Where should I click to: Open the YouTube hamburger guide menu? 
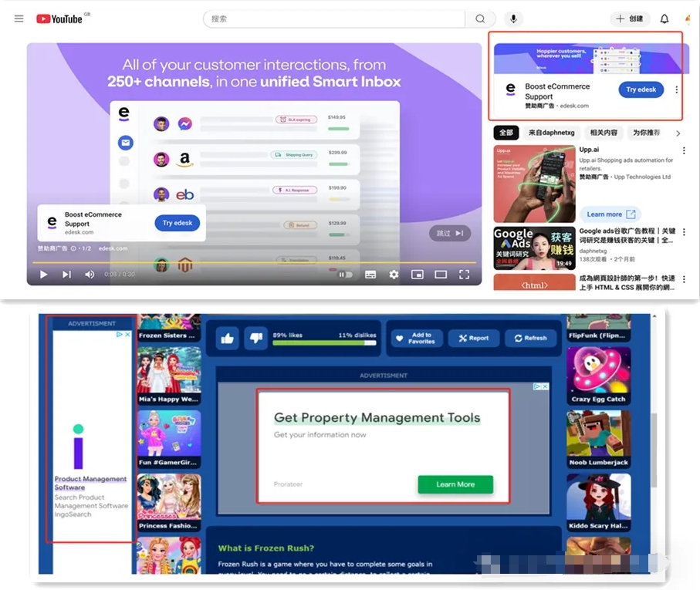[x=19, y=19]
